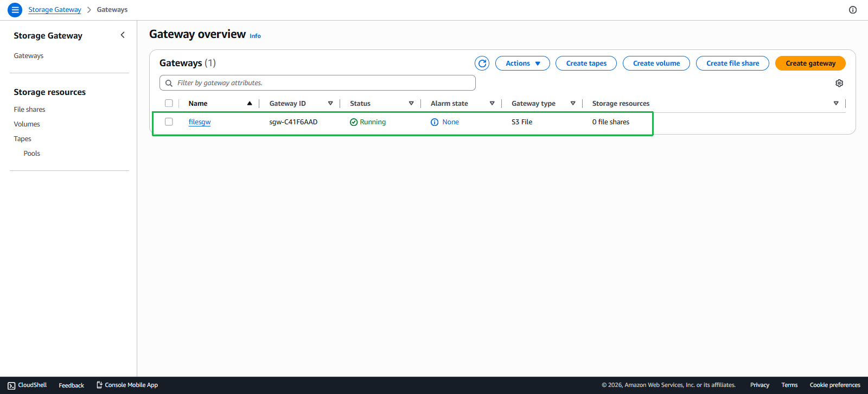Open Pools in side navigation

pos(32,154)
